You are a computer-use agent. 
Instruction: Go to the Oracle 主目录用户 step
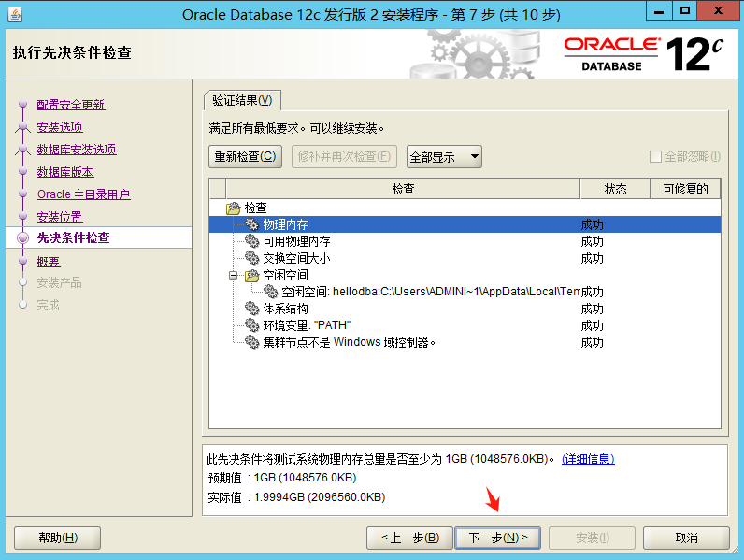[x=83, y=194]
